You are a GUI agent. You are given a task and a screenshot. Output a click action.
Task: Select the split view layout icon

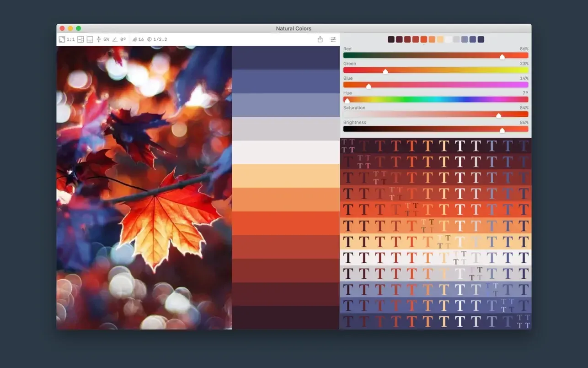80,39
